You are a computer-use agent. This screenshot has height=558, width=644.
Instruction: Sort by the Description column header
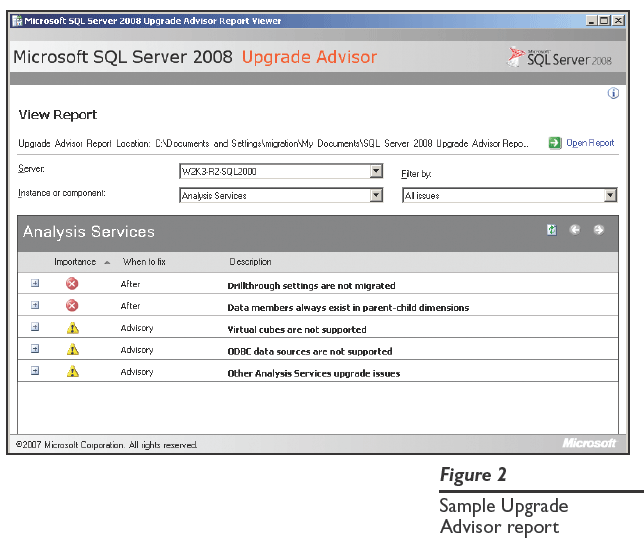[x=250, y=262]
